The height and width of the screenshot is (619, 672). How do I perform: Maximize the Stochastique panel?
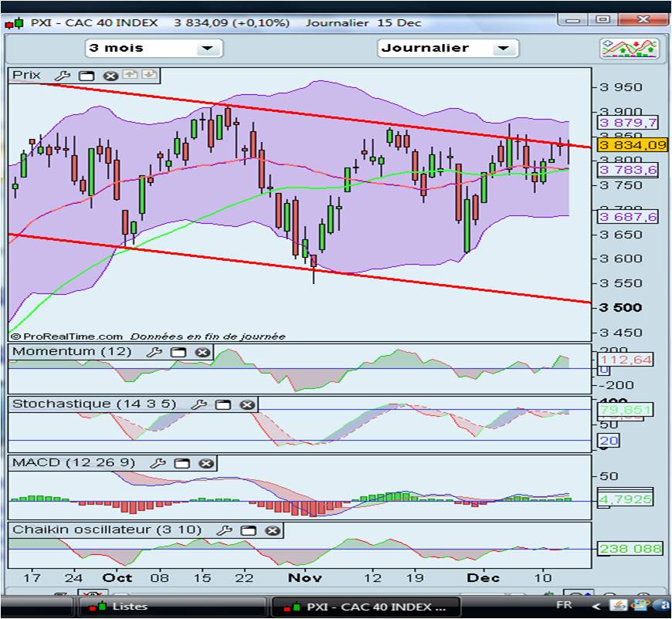point(223,404)
